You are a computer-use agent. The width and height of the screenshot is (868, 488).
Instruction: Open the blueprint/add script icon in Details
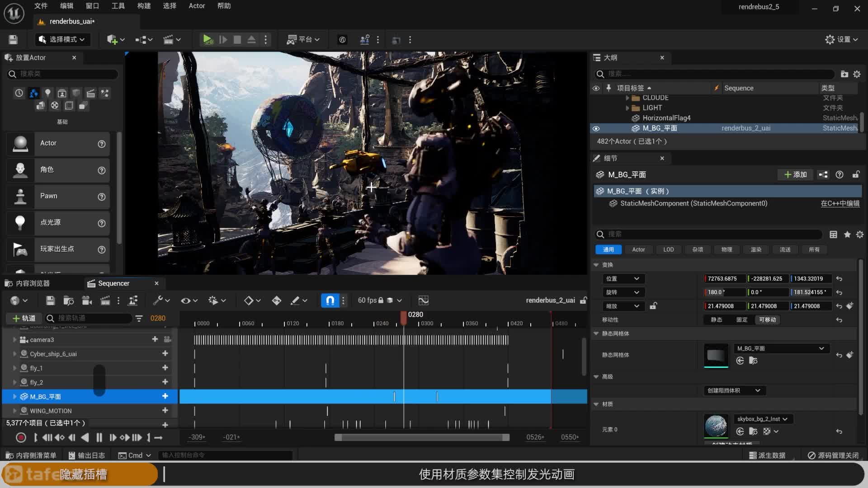[x=823, y=174]
